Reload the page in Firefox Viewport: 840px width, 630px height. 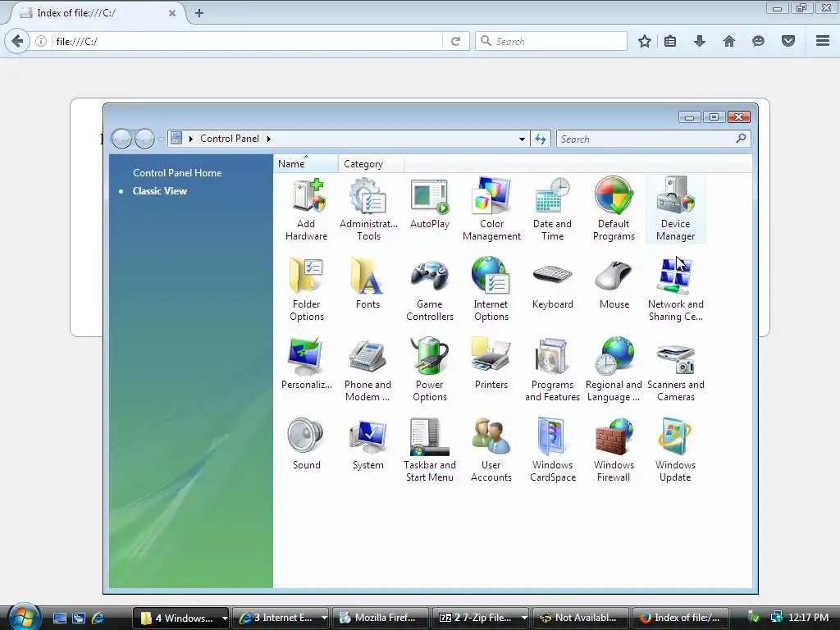[x=456, y=41]
